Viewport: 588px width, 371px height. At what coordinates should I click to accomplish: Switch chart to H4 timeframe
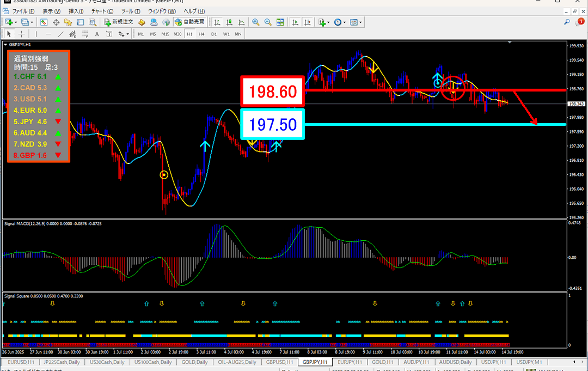tap(201, 34)
